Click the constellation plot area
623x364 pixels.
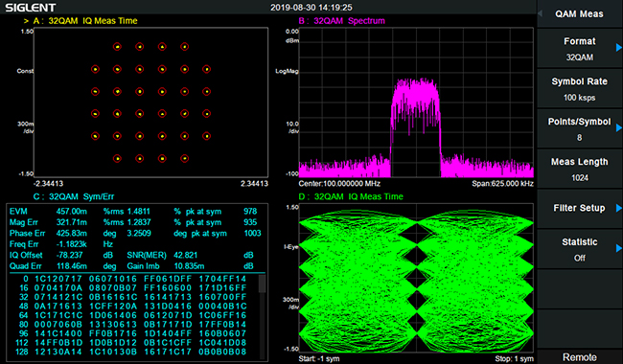coord(151,102)
